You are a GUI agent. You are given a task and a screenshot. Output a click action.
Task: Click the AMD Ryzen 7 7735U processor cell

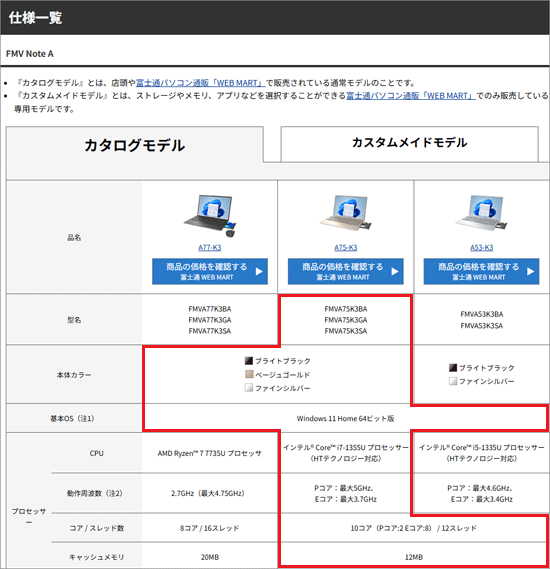(x=210, y=453)
